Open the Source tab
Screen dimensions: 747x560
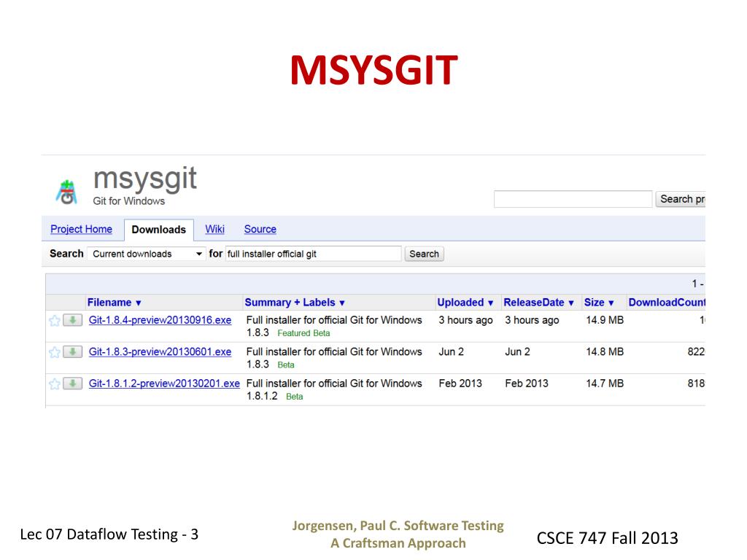[260, 229]
